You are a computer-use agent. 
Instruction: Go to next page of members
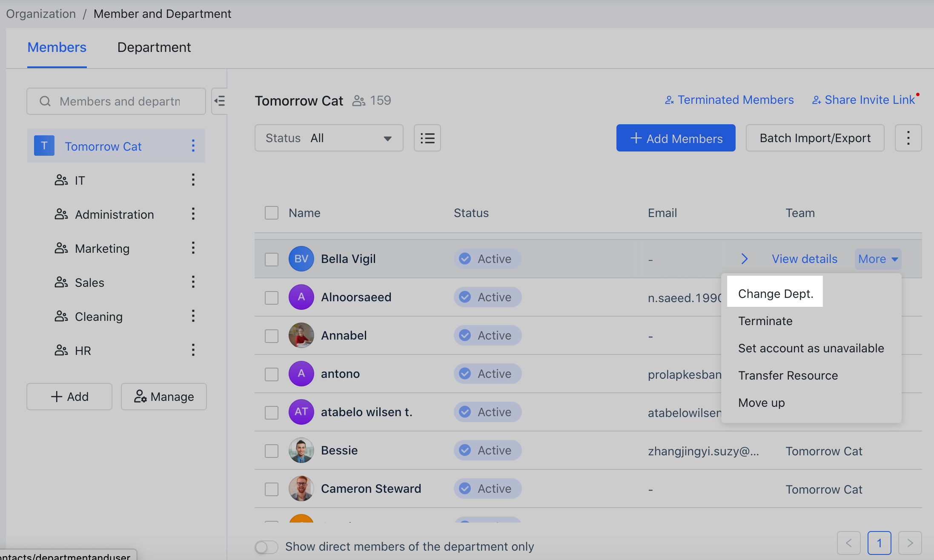910,543
